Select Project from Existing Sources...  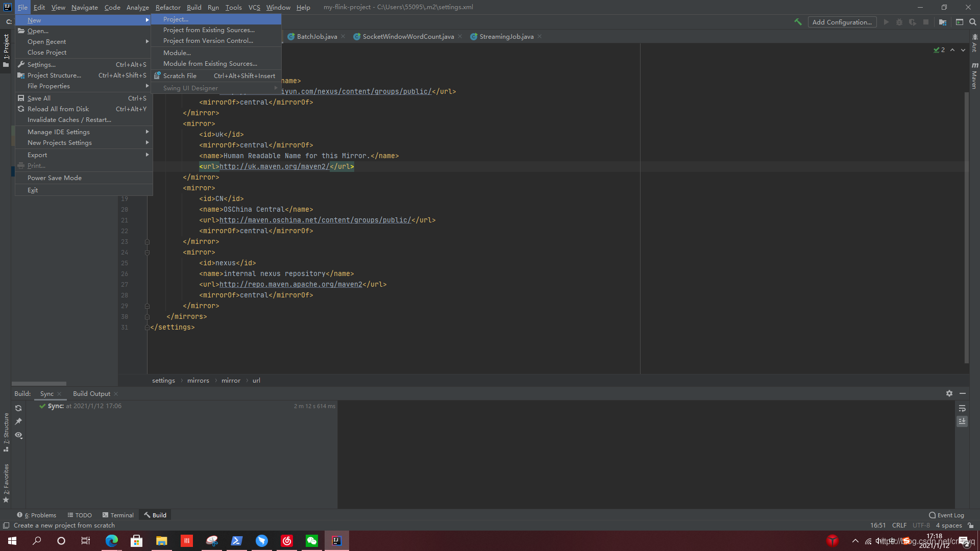pos(216,30)
